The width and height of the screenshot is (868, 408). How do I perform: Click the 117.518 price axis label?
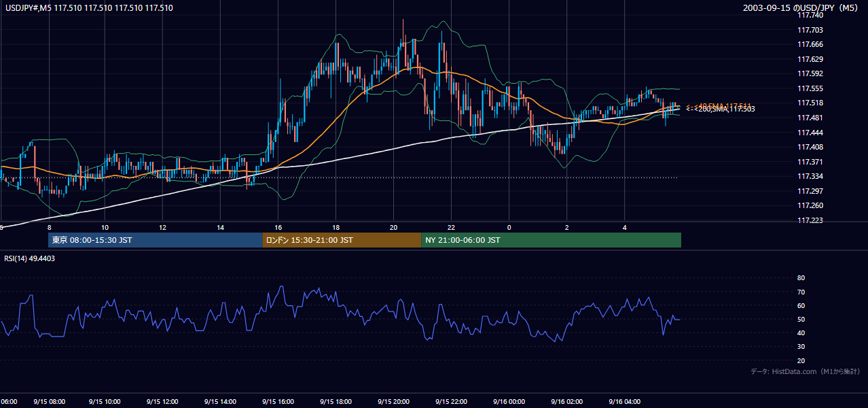pos(810,103)
